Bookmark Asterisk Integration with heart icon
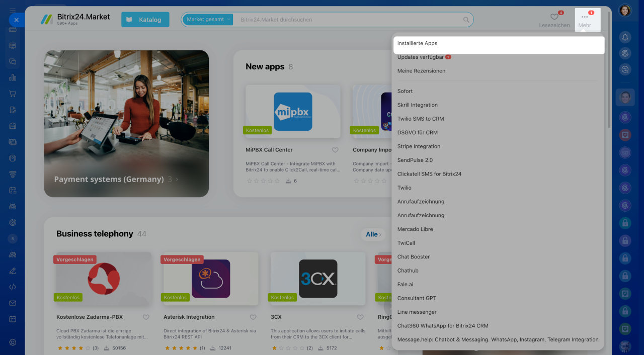 click(253, 317)
